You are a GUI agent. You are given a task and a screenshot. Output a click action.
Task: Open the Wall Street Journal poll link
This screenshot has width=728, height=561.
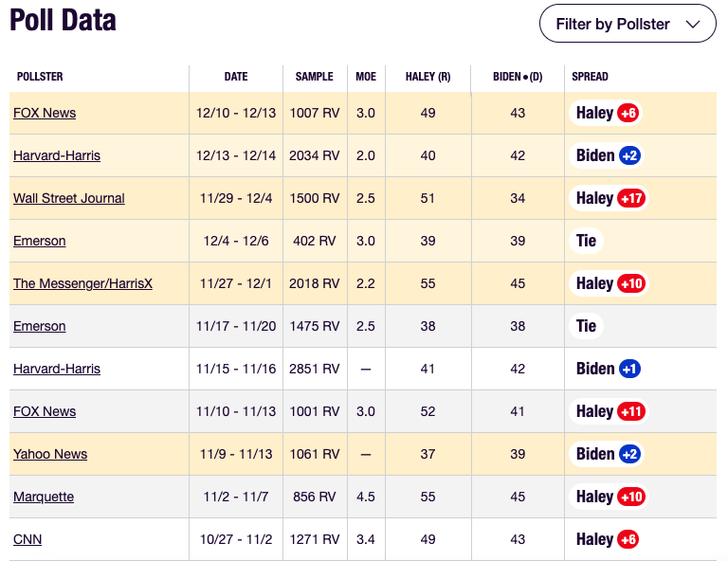click(x=68, y=198)
